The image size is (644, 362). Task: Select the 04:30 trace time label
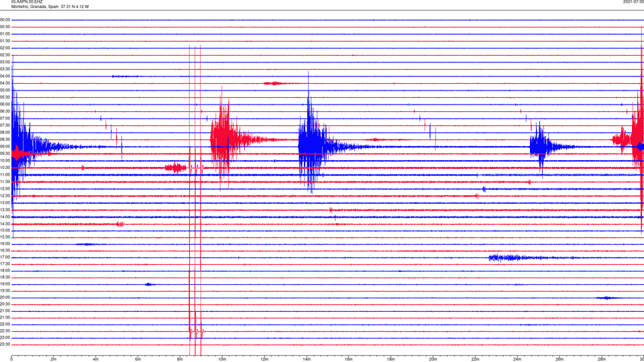(x=5, y=83)
